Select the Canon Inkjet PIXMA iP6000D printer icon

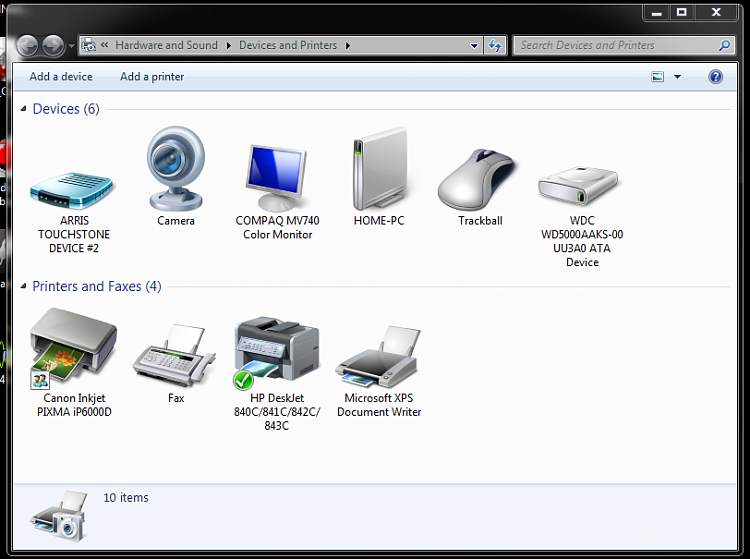point(73,348)
